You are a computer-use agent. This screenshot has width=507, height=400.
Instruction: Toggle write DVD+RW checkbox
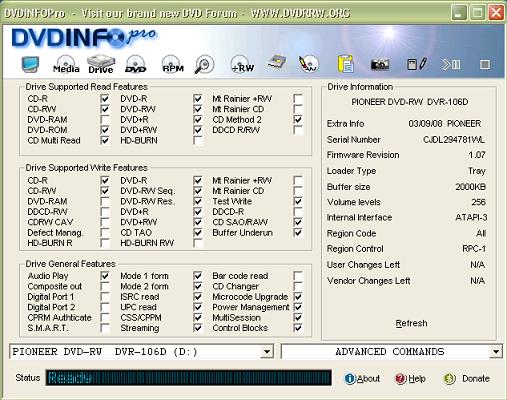[198, 222]
